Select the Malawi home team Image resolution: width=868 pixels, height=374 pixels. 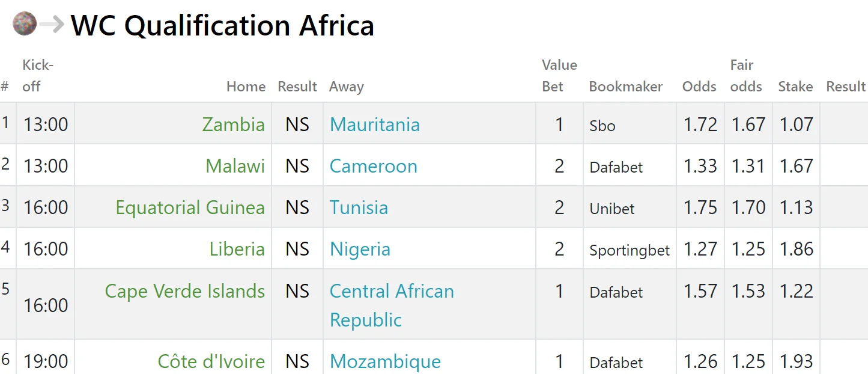(x=235, y=166)
